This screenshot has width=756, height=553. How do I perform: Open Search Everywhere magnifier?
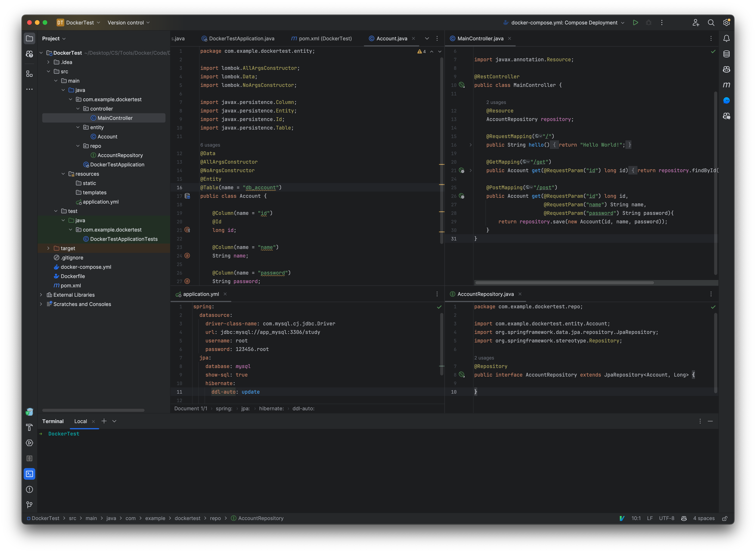coord(711,22)
